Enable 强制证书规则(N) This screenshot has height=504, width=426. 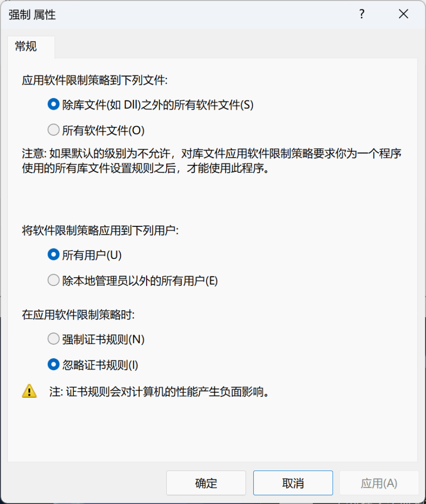[53, 339]
